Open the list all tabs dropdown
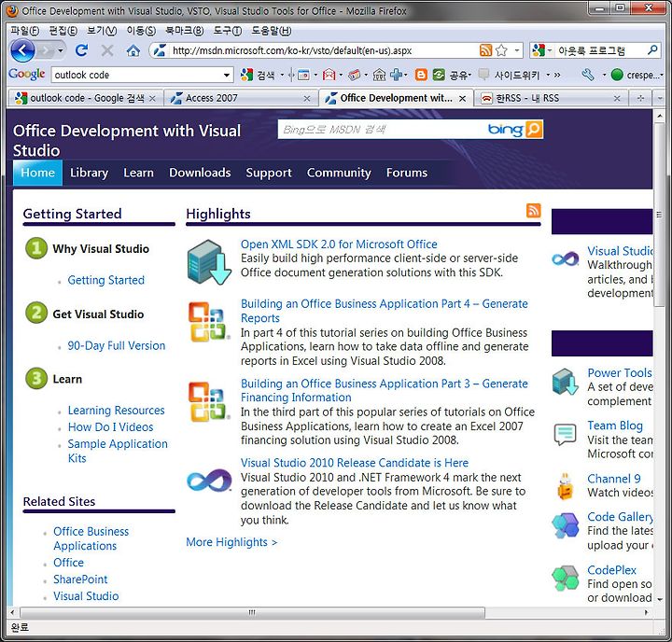Screen dimensions: 672x642 [659, 98]
